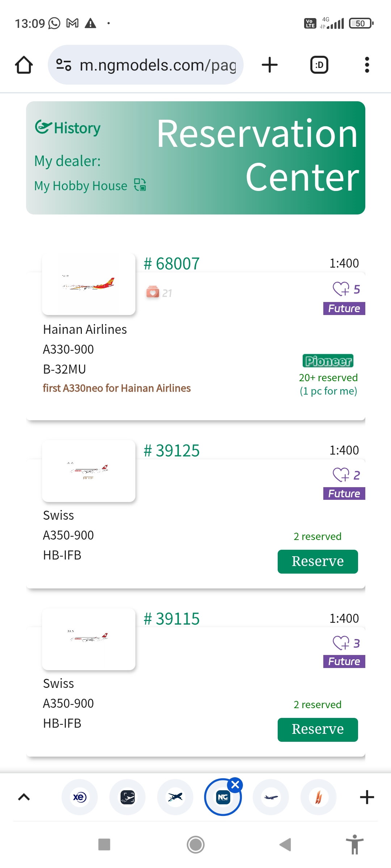Toggle wishlist heart for model 39115

coord(341,643)
